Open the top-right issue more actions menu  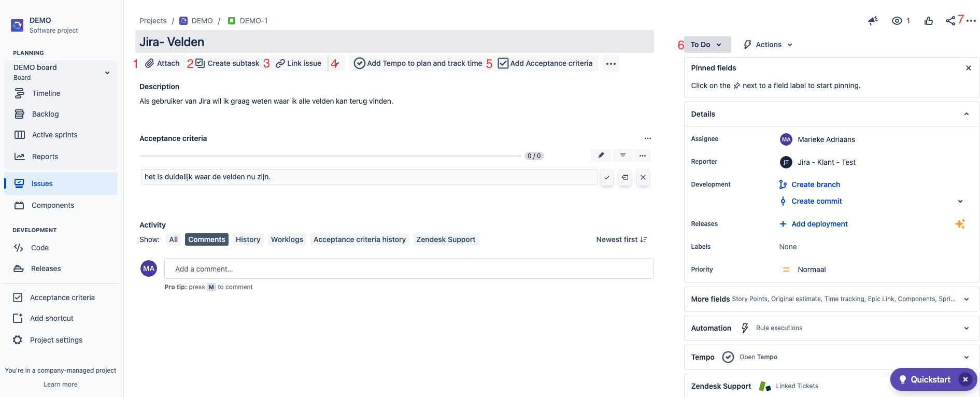coord(971,21)
